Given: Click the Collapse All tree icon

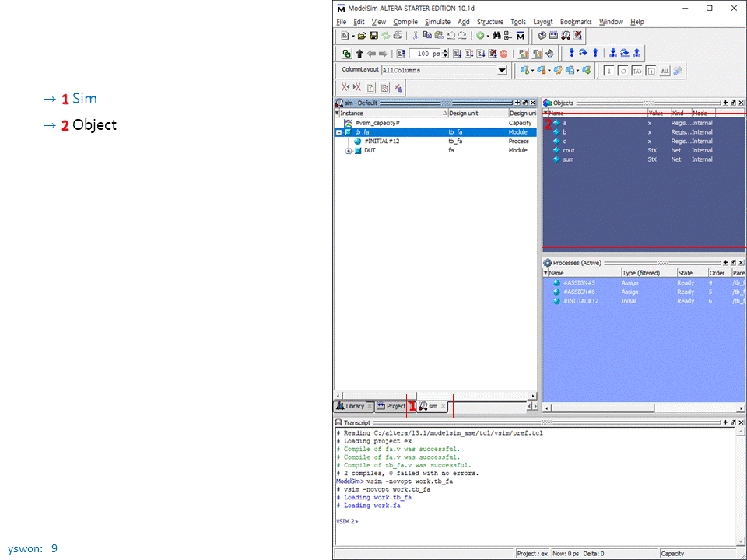Looking at the screenshot, I should 508,36.
